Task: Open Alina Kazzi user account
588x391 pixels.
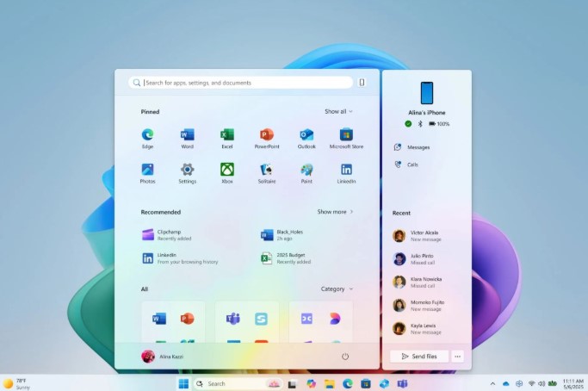Action: pos(163,357)
